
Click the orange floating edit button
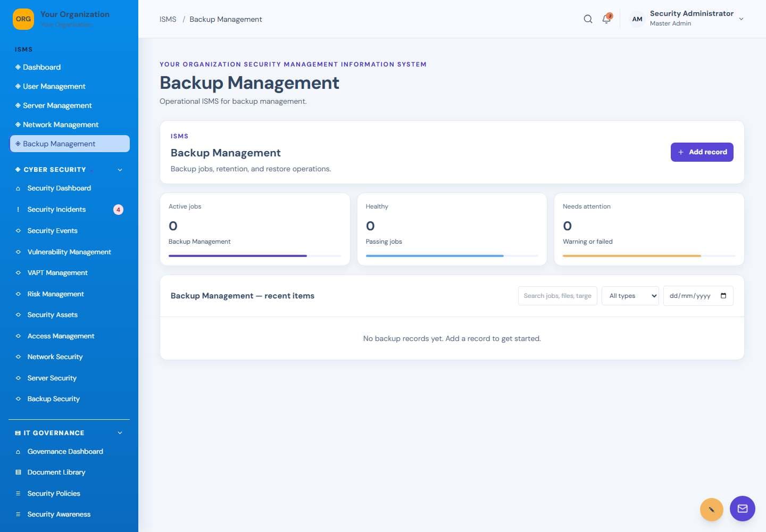coord(711,510)
